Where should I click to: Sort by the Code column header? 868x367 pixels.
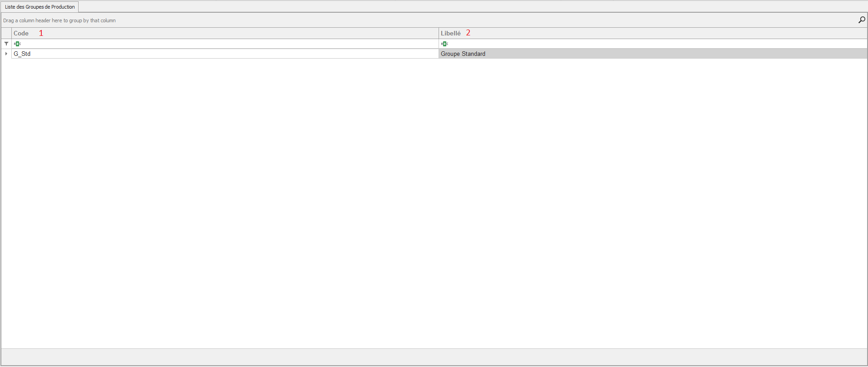tap(21, 33)
